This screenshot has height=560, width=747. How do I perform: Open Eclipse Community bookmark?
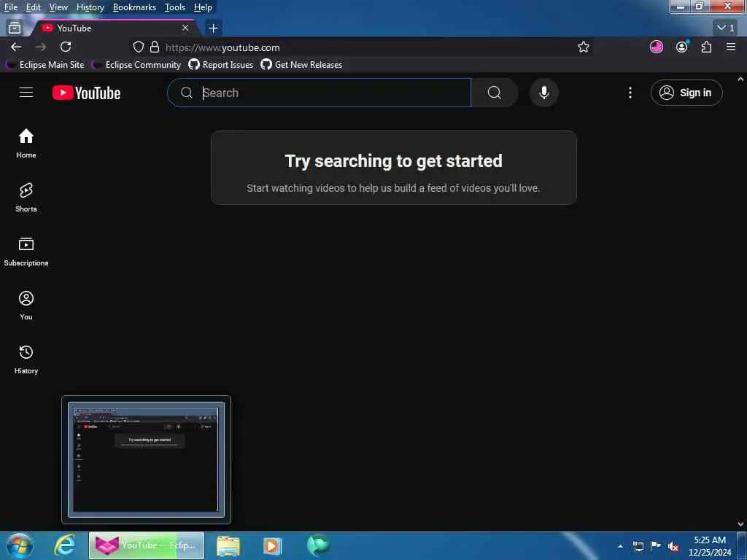click(136, 64)
